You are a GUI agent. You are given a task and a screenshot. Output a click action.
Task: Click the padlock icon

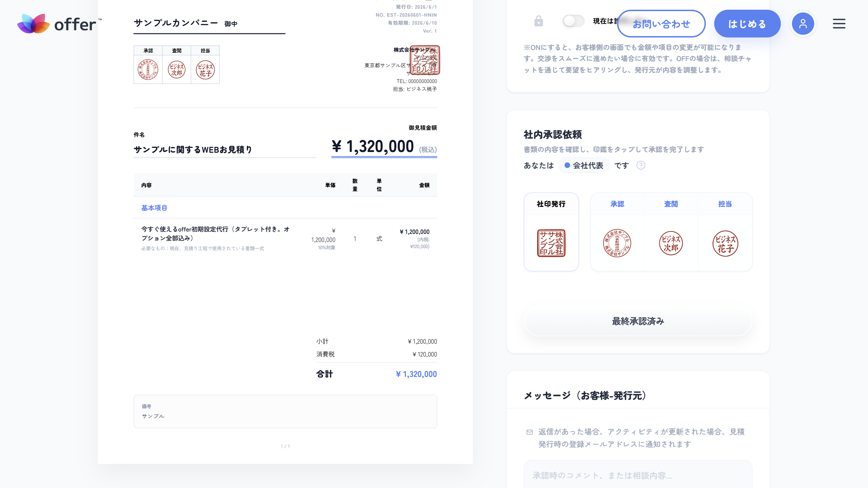[x=539, y=21]
